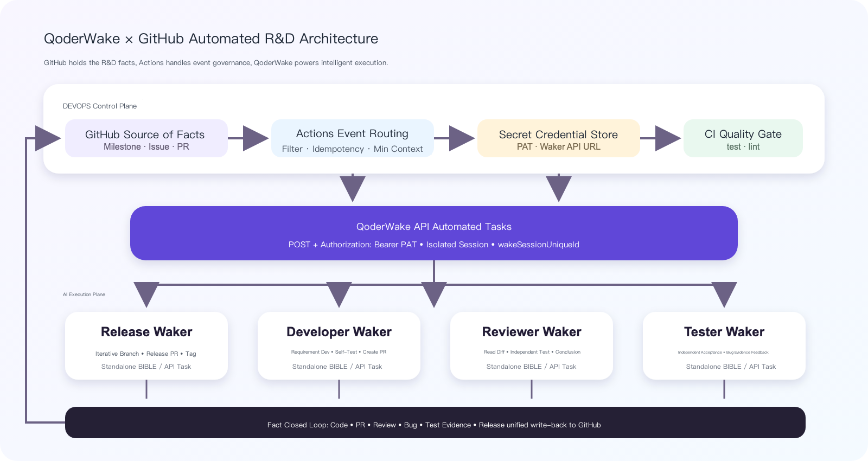
Task: Click arrow between Actions Routing and Credential Store
Action: click(x=462, y=138)
